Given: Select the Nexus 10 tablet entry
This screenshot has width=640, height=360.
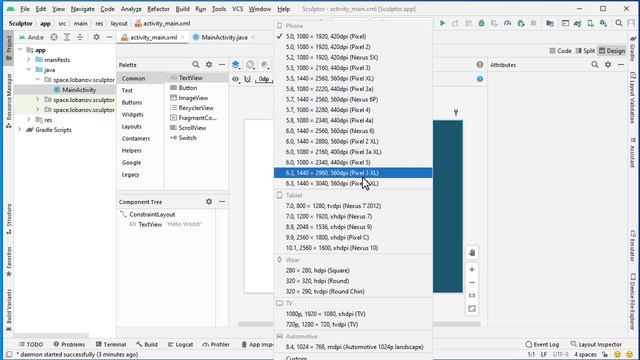Looking at the screenshot, I should [353, 248].
